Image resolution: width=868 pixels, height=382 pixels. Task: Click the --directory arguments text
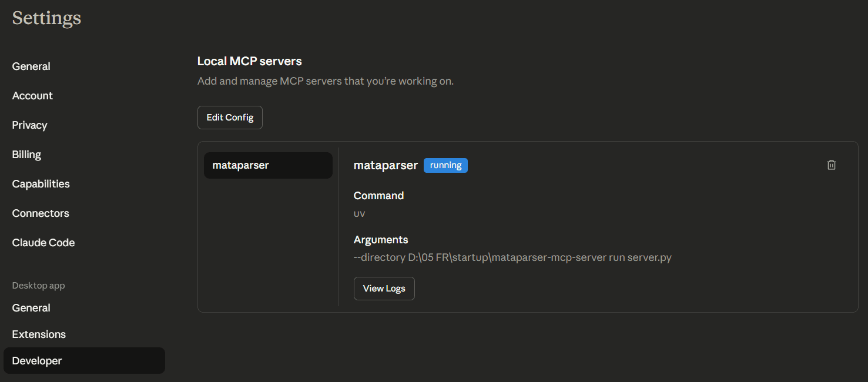(x=512, y=258)
